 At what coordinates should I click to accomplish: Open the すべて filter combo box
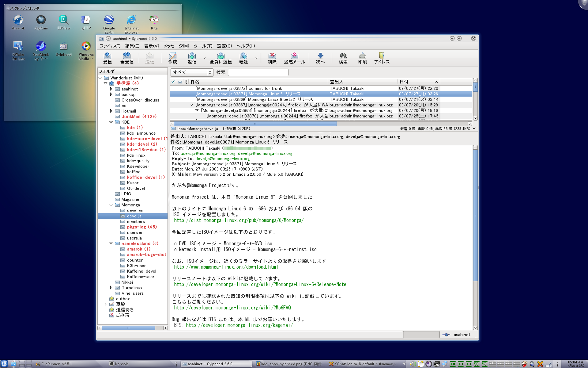pos(192,72)
